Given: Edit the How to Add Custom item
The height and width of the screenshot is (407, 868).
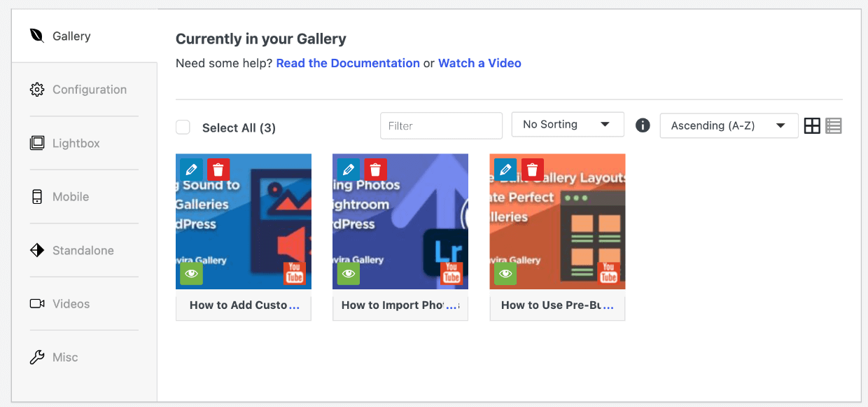Looking at the screenshot, I should point(192,170).
